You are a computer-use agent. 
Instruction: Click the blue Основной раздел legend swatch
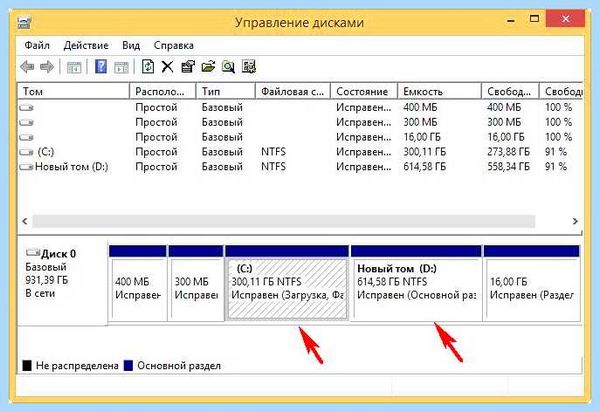pos(129,366)
